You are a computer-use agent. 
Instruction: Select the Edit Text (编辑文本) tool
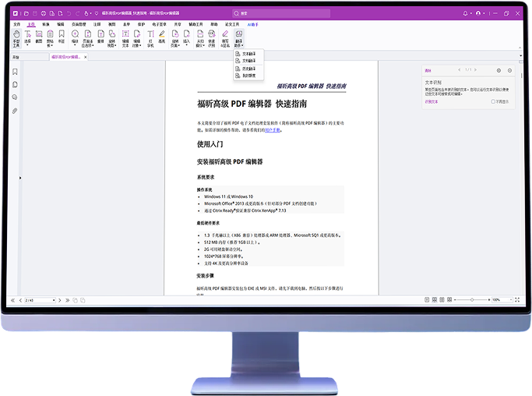pos(125,37)
